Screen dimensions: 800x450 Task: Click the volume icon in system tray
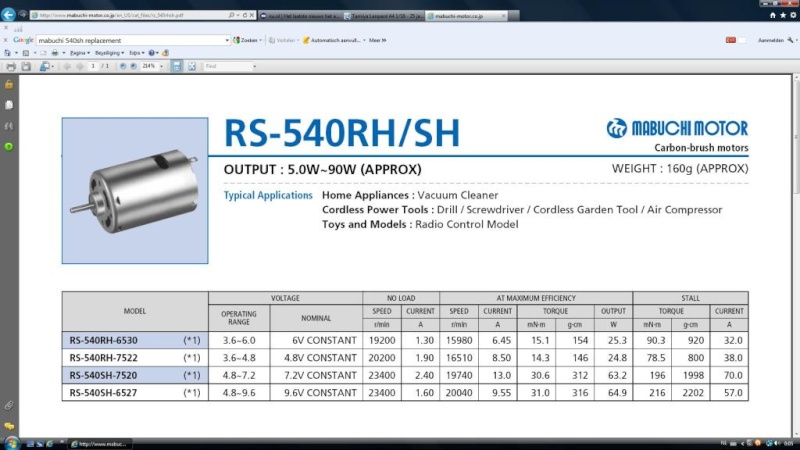coord(777,443)
